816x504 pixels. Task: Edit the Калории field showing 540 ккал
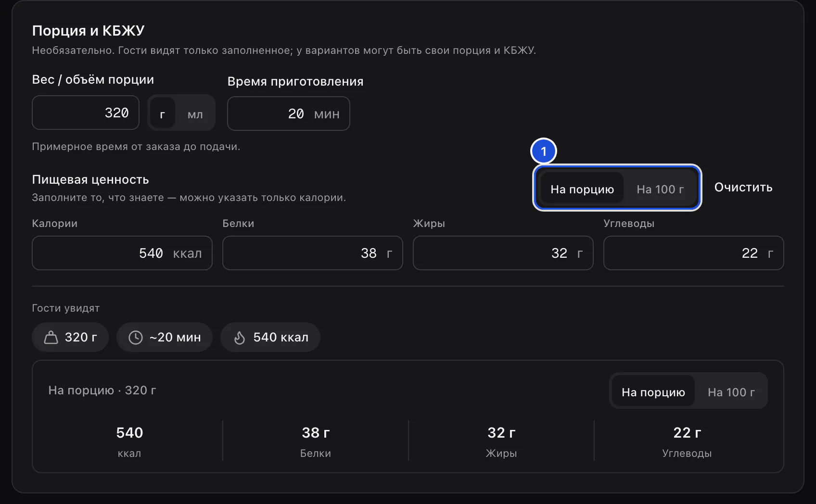[x=122, y=253]
